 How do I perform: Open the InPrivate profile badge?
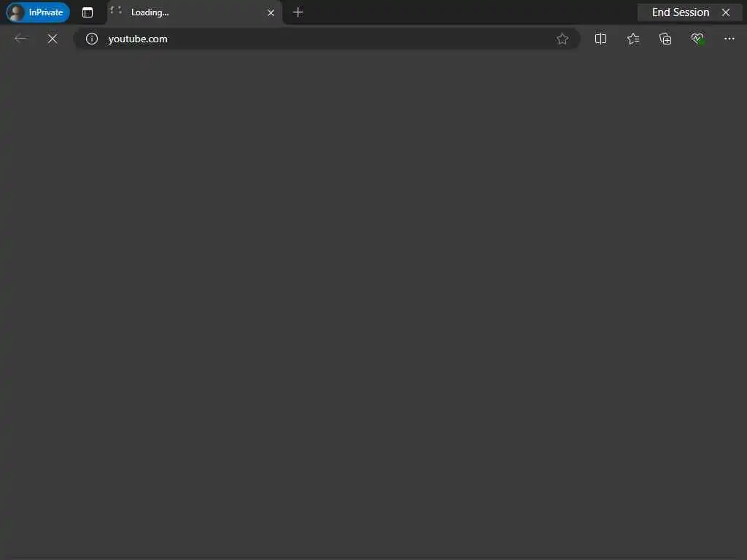[x=38, y=12]
